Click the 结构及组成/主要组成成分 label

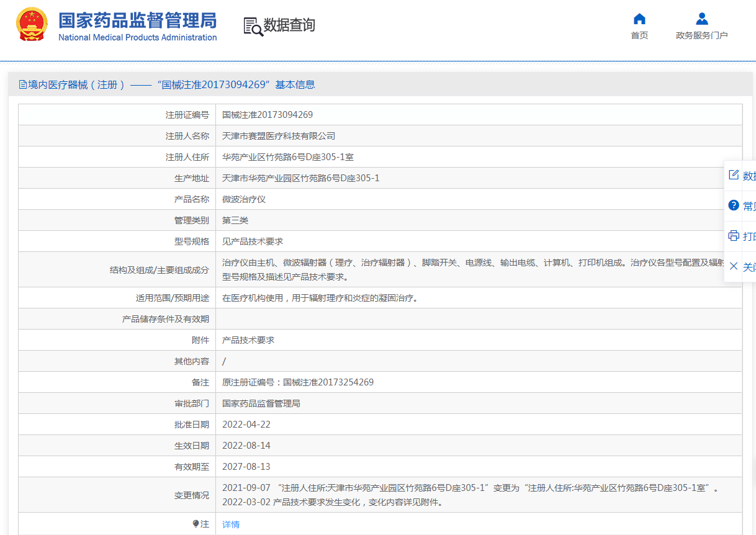(x=160, y=270)
